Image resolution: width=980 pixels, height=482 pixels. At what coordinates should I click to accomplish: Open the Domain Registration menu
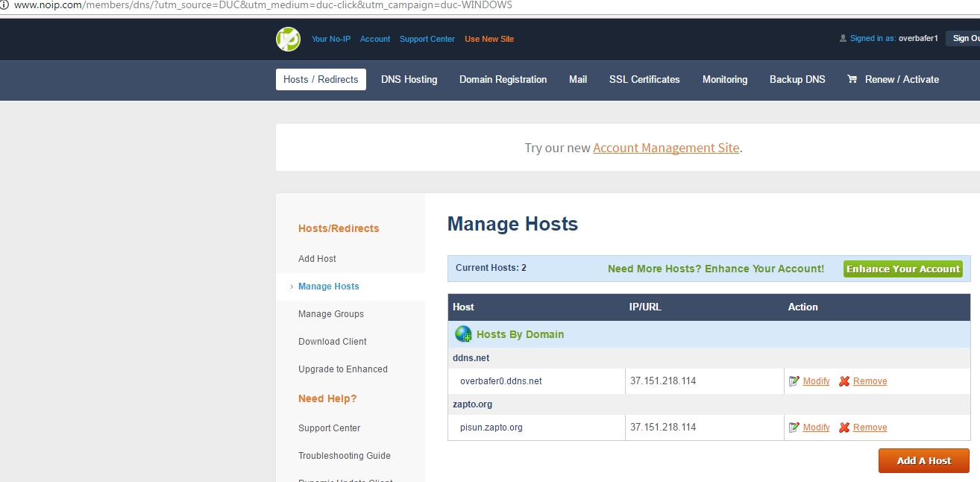[503, 80]
